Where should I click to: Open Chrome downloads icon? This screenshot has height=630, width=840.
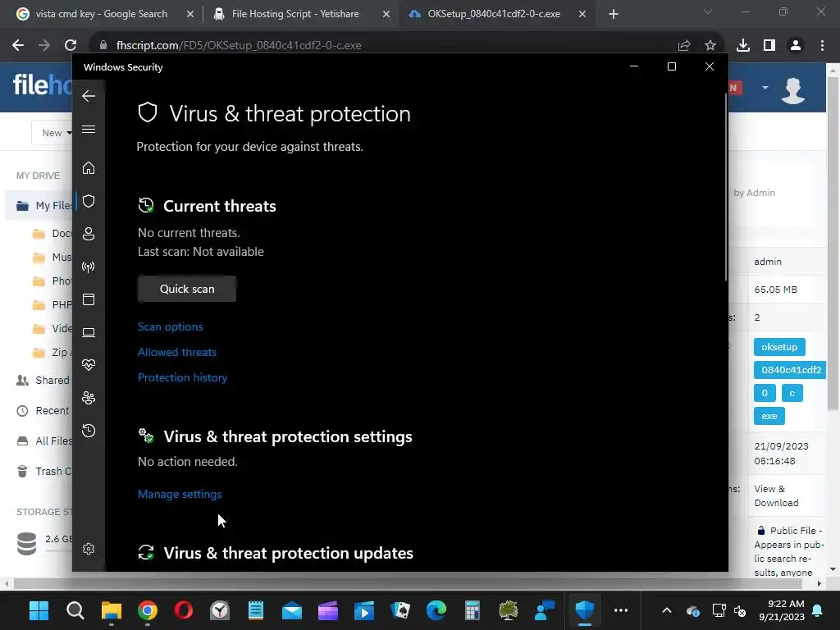[x=743, y=46]
